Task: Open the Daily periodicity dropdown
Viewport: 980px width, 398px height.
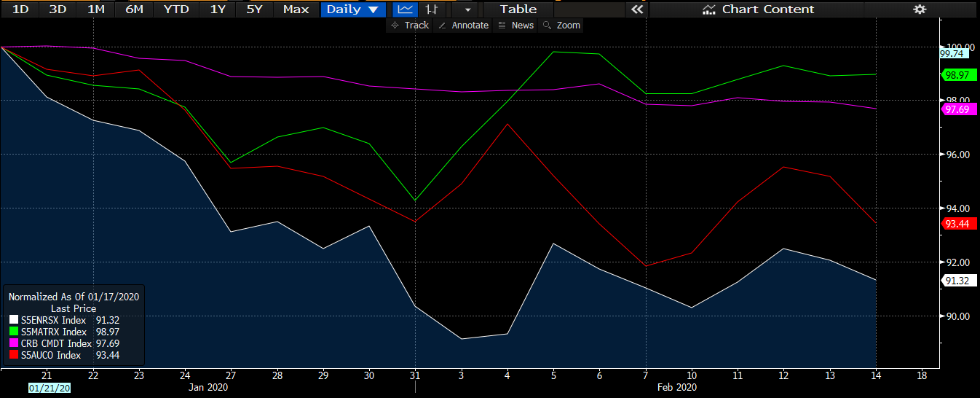Action: pos(352,9)
